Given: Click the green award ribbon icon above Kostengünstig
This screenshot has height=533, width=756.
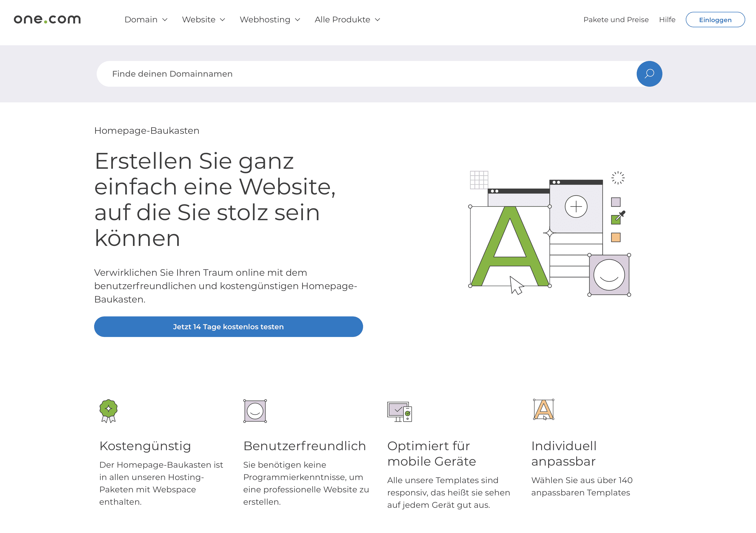Looking at the screenshot, I should pyautogui.click(x=108, y=411).
